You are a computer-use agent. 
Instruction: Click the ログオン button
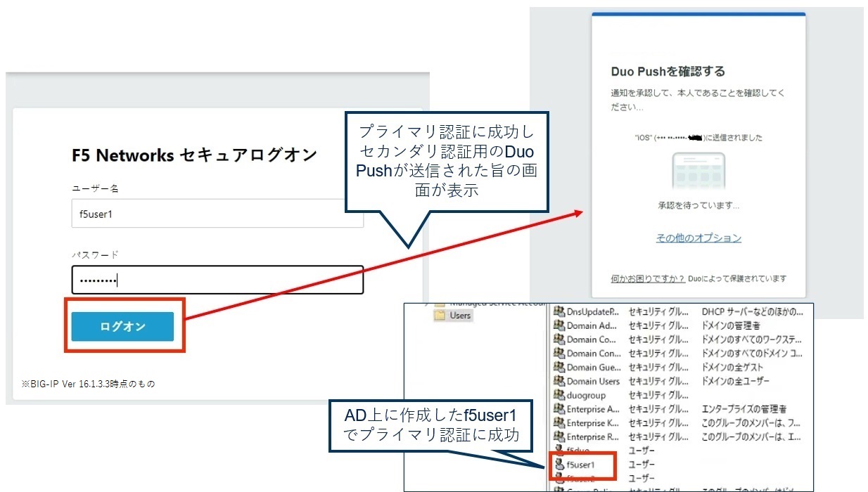tap(122, 326)
